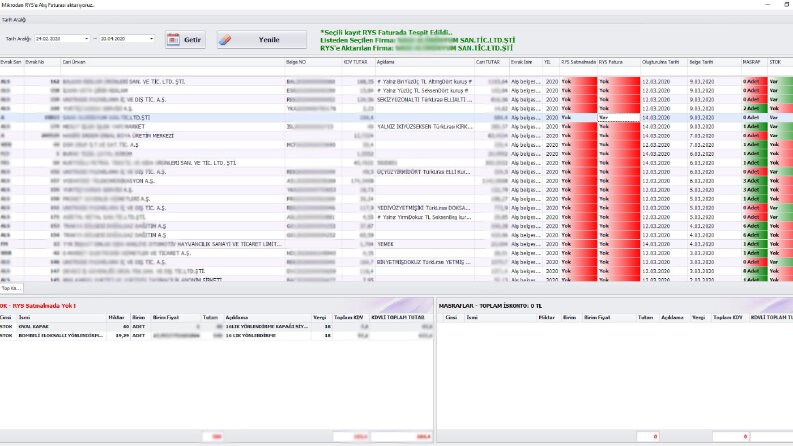The width and height of the screenshot is (793, 446).
Task: Select the '2 Adet' MASRAF cell
Action: tap(755, 108)
